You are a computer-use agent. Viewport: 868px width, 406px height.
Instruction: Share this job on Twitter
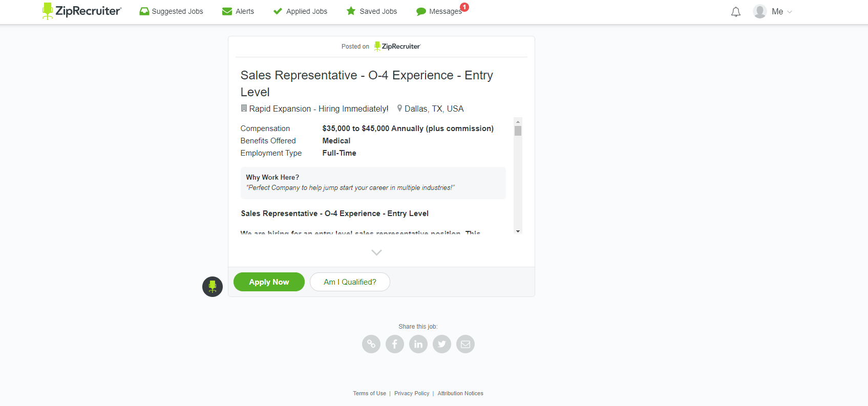point(442,344)
